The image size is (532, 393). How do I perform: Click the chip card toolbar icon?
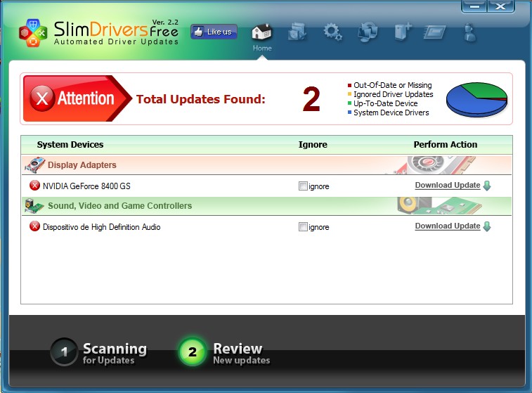click(435, 32)
